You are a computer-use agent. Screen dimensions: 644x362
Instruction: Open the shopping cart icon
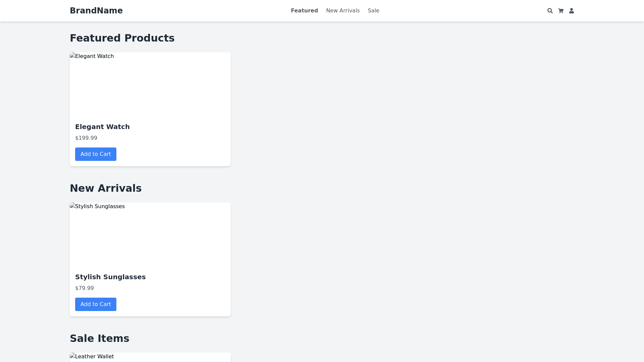click(x=560, y=11)
